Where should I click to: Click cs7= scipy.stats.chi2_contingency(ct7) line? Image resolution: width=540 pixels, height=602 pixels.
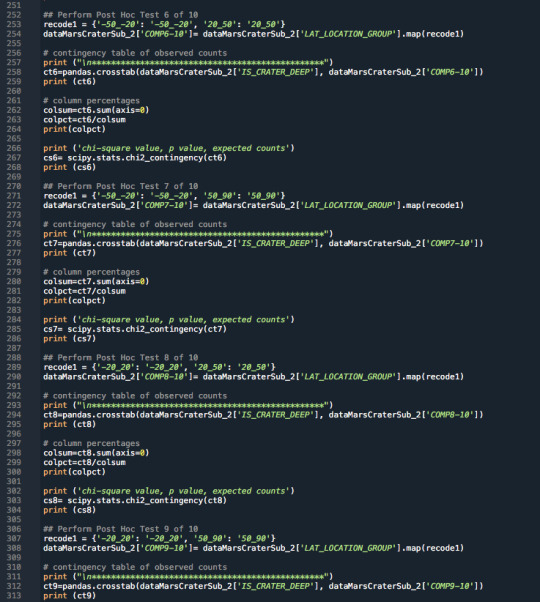pos(135,329)
